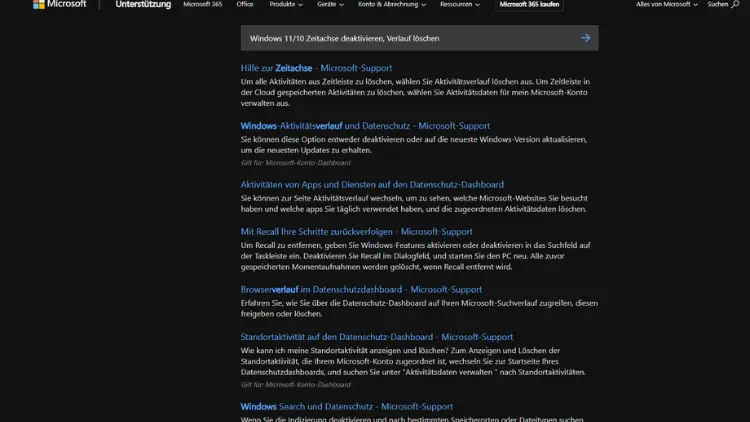Open Windows-Aktivitätsverlauf und Datenschutz result
The height and width of the screenshot is (422, 750).
click(365, 126)
